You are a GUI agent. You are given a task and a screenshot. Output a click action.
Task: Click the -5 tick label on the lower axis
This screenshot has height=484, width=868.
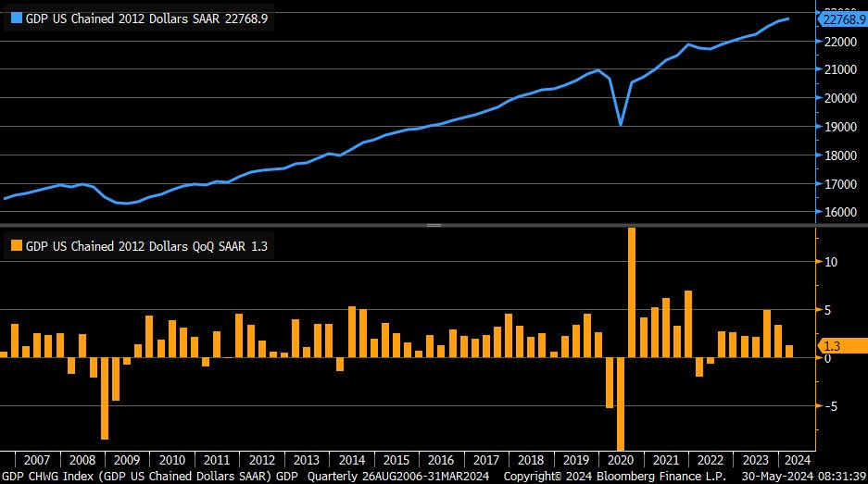pos(830,405)
